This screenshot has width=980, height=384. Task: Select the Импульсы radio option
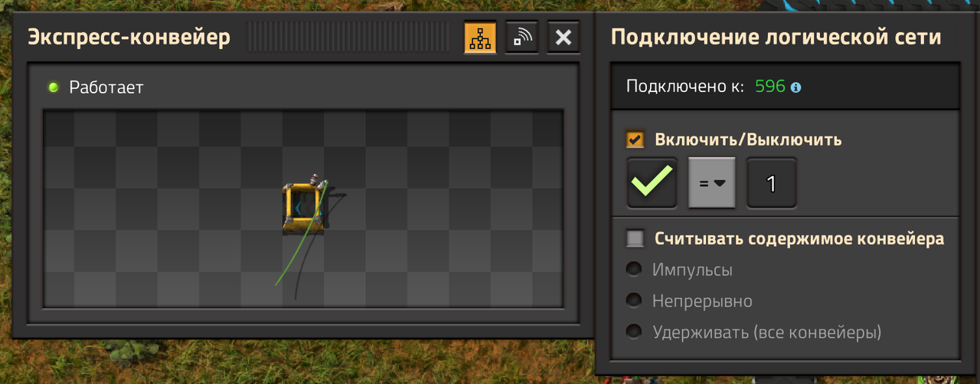[x=634, y=270]
